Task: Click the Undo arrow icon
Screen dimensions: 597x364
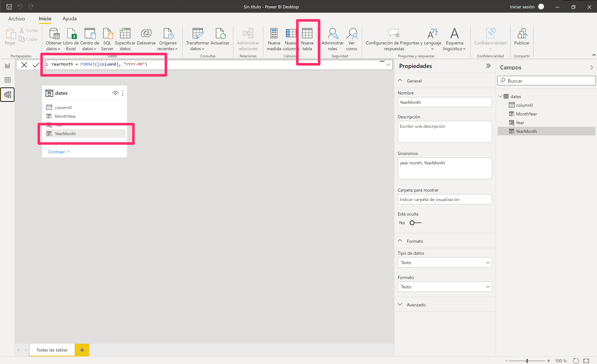Action: point(20,7)
